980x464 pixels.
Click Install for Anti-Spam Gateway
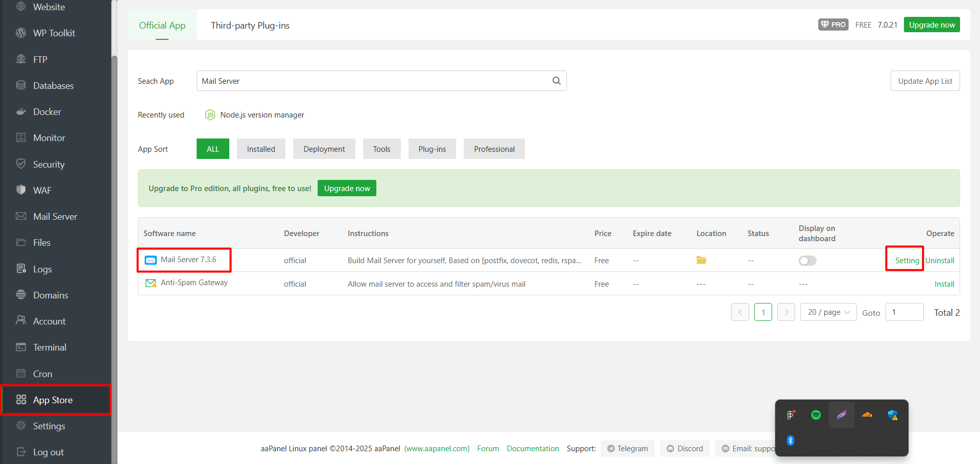(944, 284)
